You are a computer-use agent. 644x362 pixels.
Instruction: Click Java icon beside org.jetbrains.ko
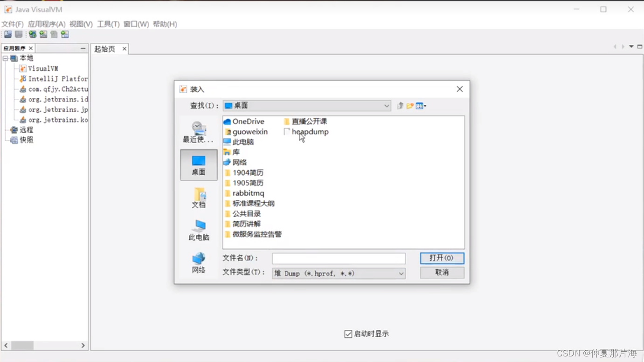[23, 120]
